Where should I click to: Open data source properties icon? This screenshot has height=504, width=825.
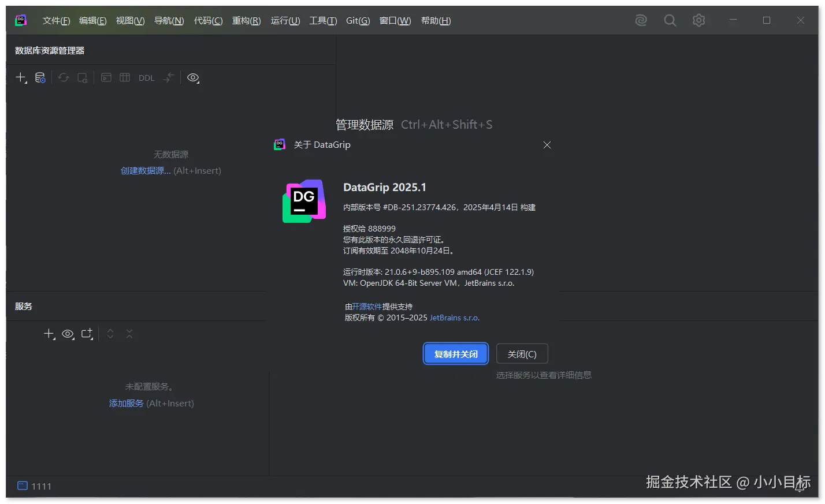40,77
